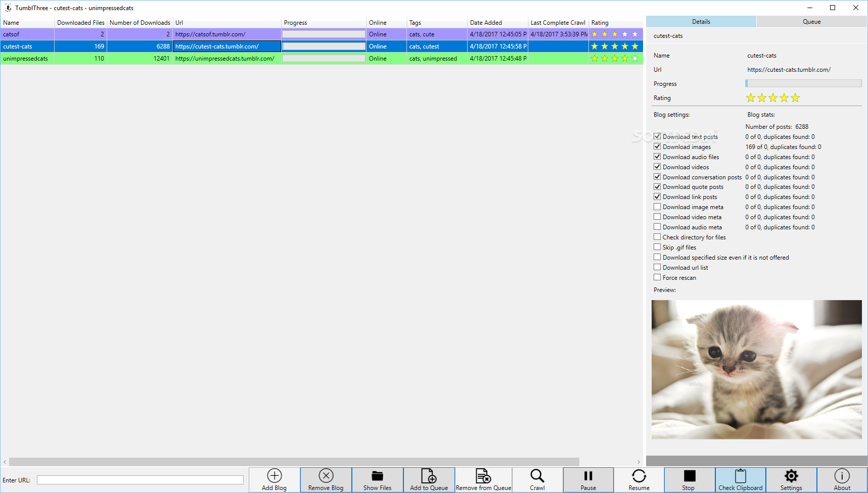Enable Force rescan
868x493 pixels.
657,277
